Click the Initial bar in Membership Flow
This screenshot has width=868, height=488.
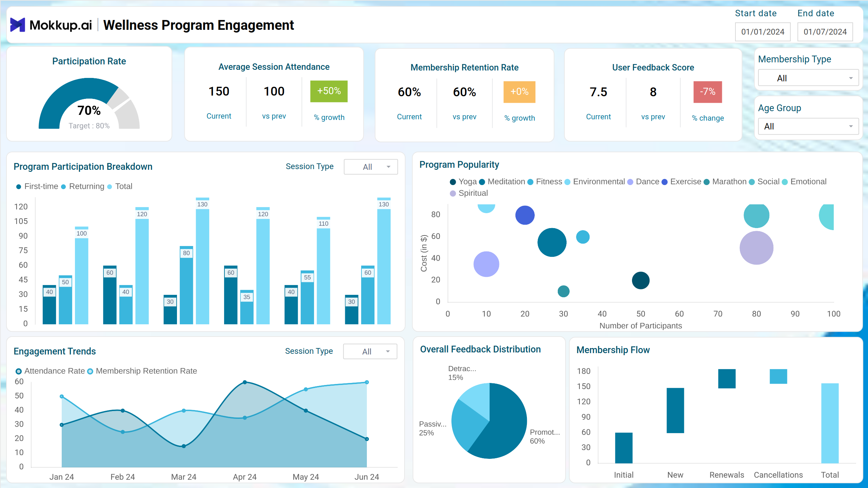624,448
